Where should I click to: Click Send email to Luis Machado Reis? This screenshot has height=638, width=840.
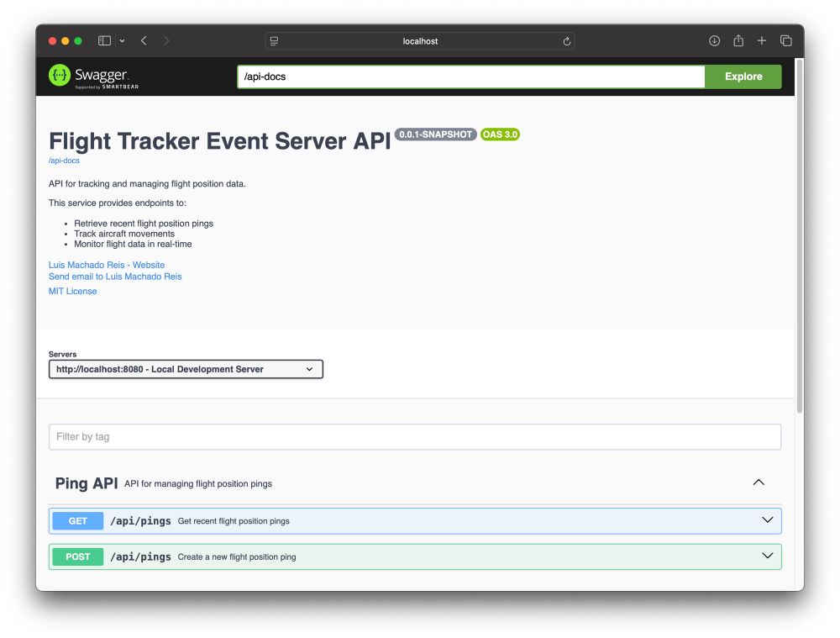click(115, 277)
